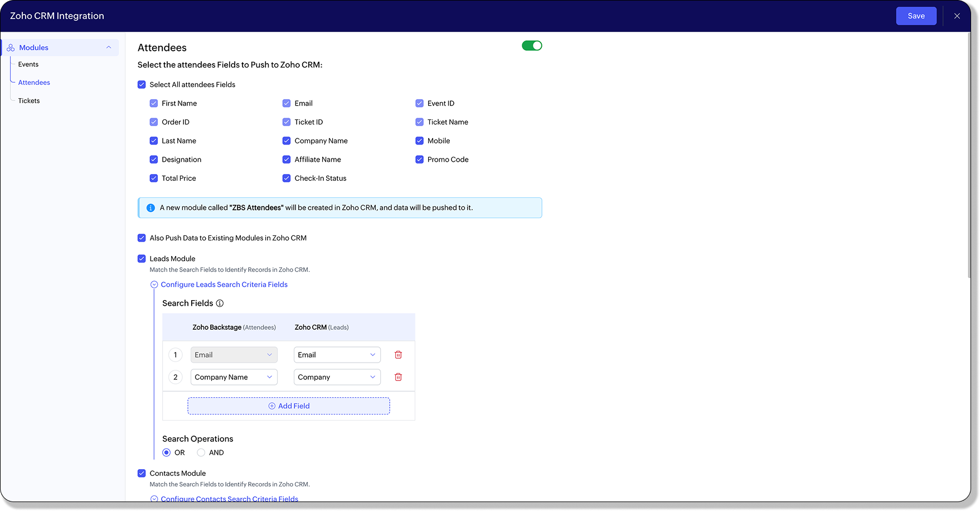
Task: Uncheck Select All attendees Fields
Action: tap(142, 85)
